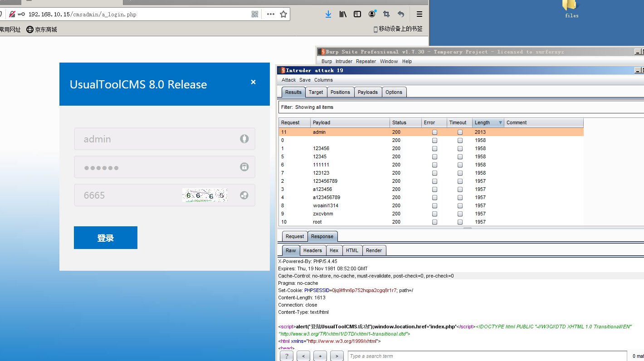Viewport: 644px width, 361px height.
Task: Open the Attack menu in Intruder attack window
Action: tap(288, 80)
